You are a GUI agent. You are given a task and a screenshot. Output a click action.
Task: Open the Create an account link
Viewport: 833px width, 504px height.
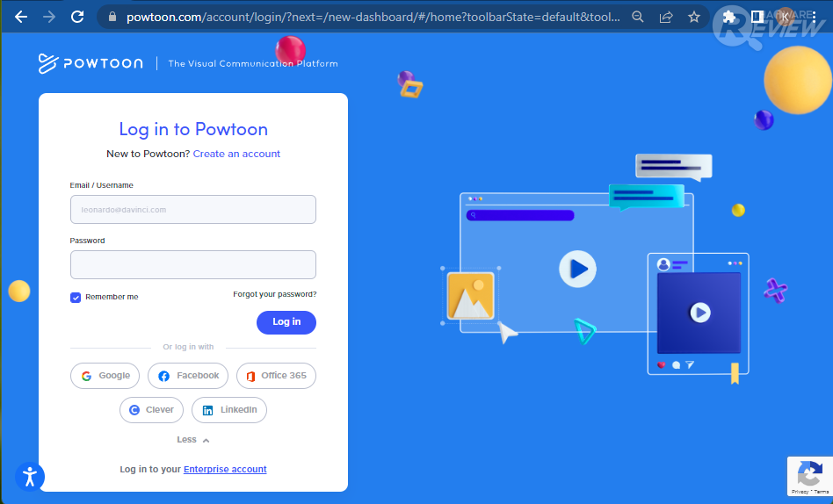click(x=236, y=154)
